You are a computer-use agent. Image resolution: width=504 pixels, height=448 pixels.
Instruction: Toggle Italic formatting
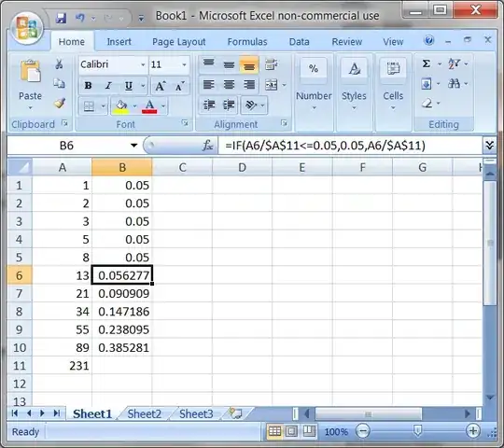(x=108, y=86)
